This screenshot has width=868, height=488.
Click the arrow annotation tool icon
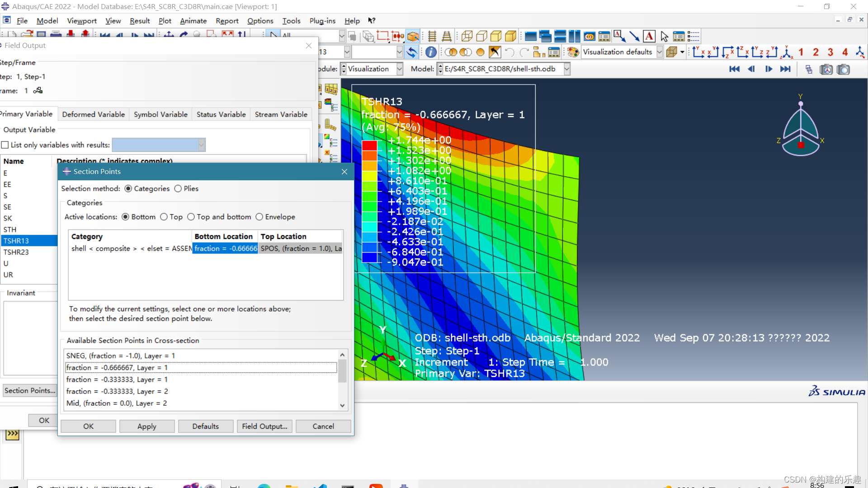(634, 36)
